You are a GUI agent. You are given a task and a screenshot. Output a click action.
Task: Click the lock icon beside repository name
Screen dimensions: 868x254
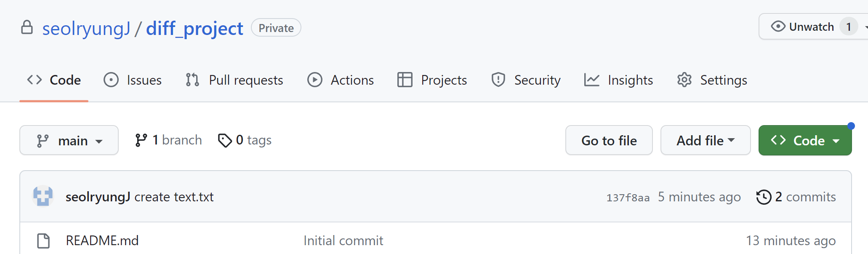27,27
